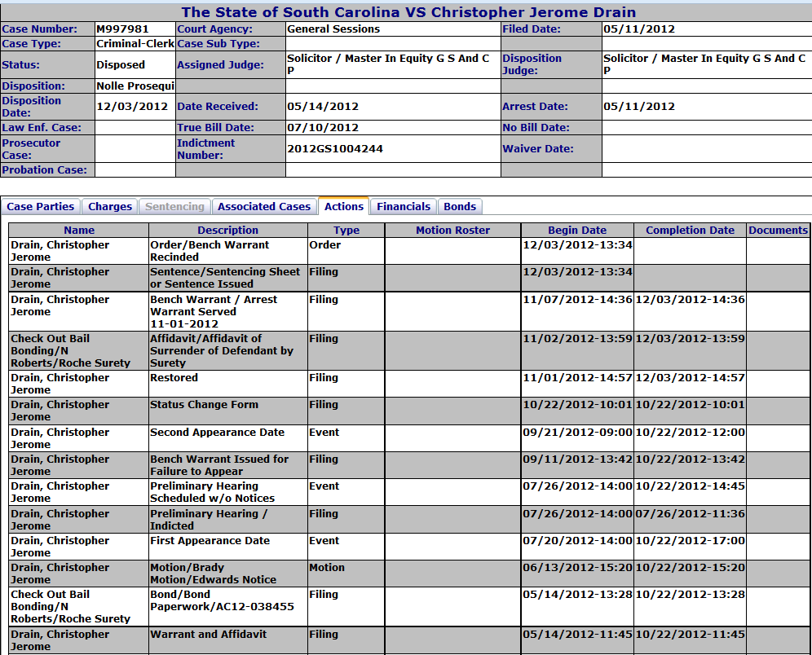Screen dimensions: 812x655
Task: Click completion date 10/22/2012-17:00
Action: [x=690, y=541]
